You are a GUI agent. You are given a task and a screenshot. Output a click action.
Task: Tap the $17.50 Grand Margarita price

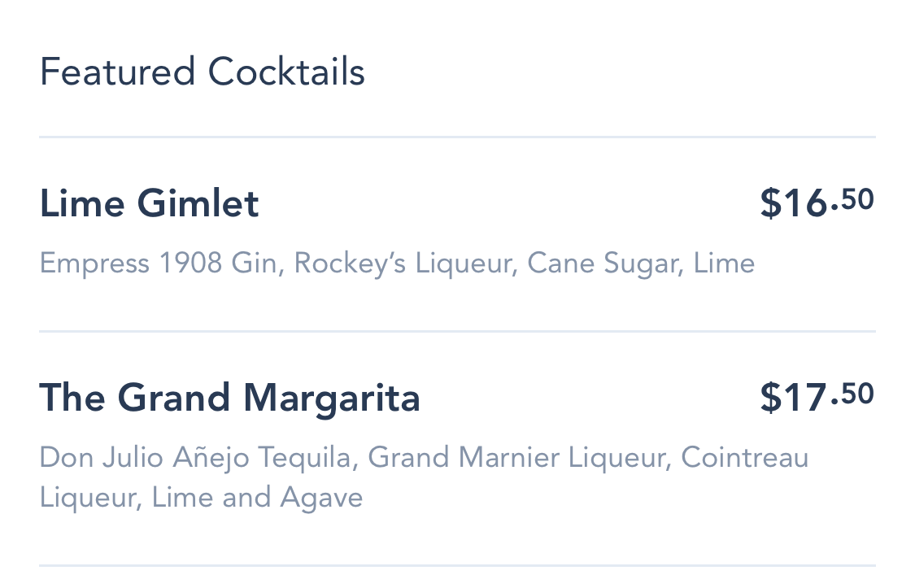coord(817,398)
